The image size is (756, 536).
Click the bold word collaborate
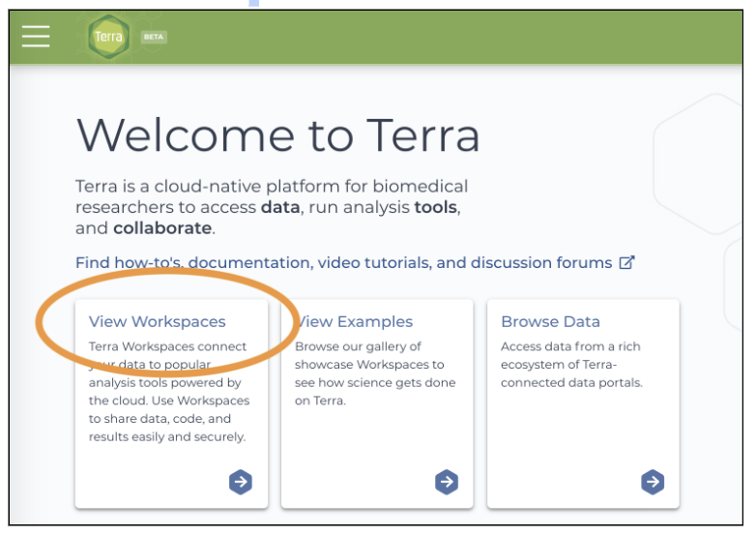coord(161,228)
